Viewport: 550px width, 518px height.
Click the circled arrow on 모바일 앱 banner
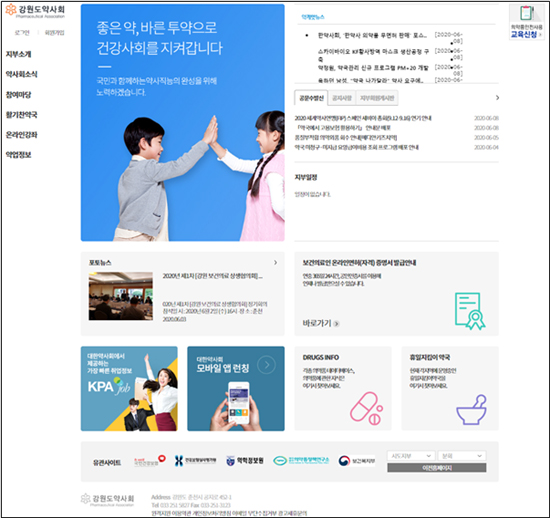point(267,365)
